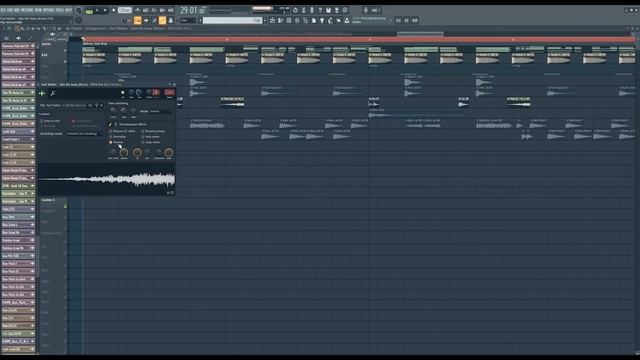Click the channel volume knob
This screenshot has width=640, height=360.
click(x=139, y=93)
